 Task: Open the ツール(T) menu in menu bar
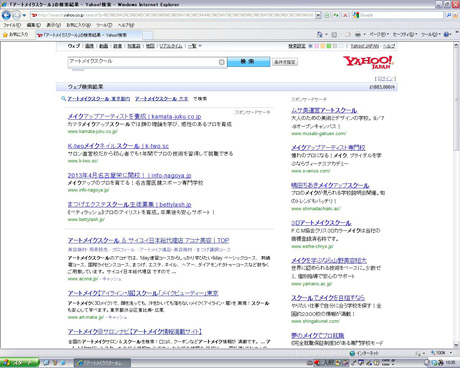pos(104,25)
